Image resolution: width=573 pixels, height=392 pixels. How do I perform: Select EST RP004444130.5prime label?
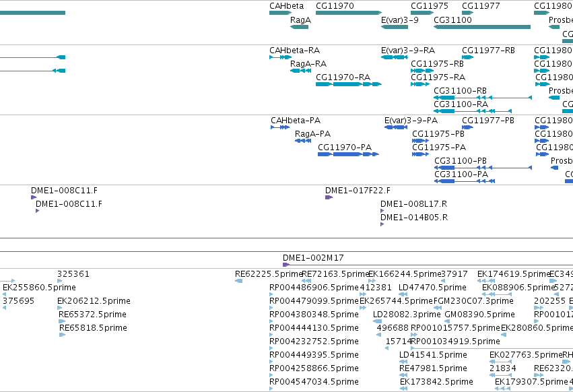(x=314, y=329)
